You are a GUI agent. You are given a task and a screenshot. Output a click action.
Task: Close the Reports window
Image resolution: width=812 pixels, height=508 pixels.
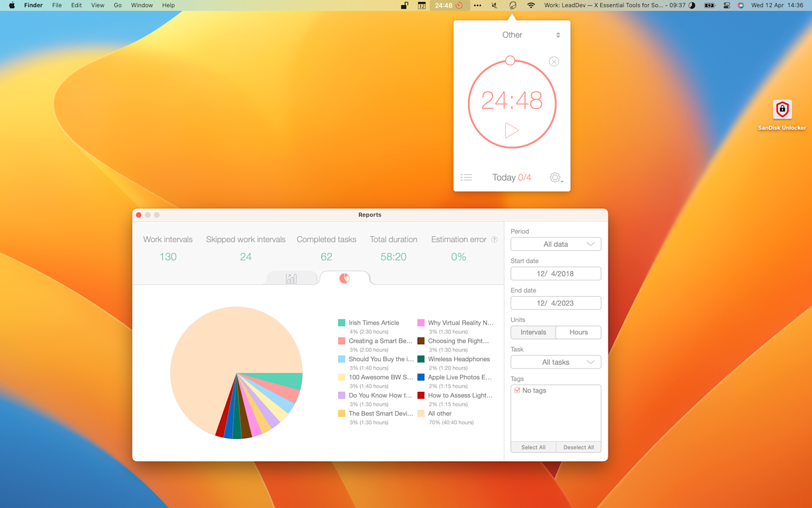139,215
